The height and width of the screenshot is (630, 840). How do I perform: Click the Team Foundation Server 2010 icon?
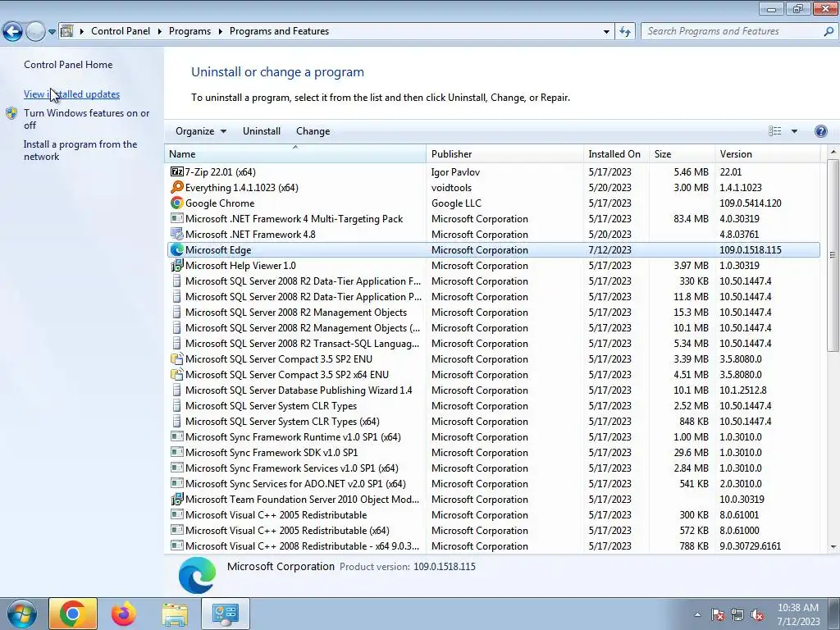176,499
